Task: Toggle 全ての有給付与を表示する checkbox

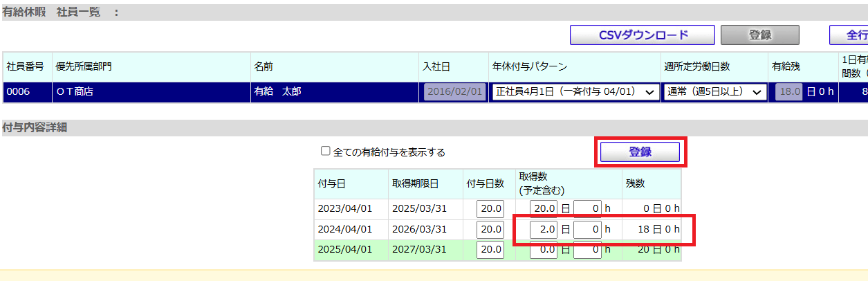Action: pos(325,152)
